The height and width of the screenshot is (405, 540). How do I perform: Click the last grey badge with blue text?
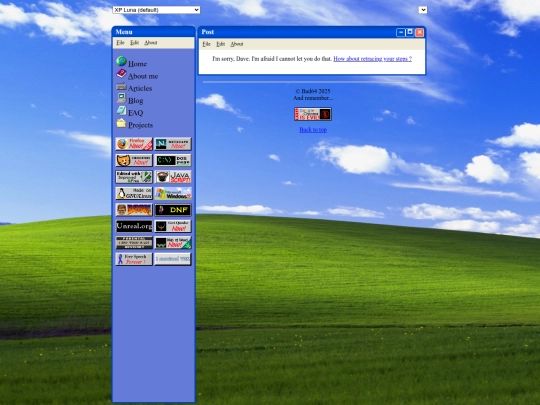pos(173,259)
